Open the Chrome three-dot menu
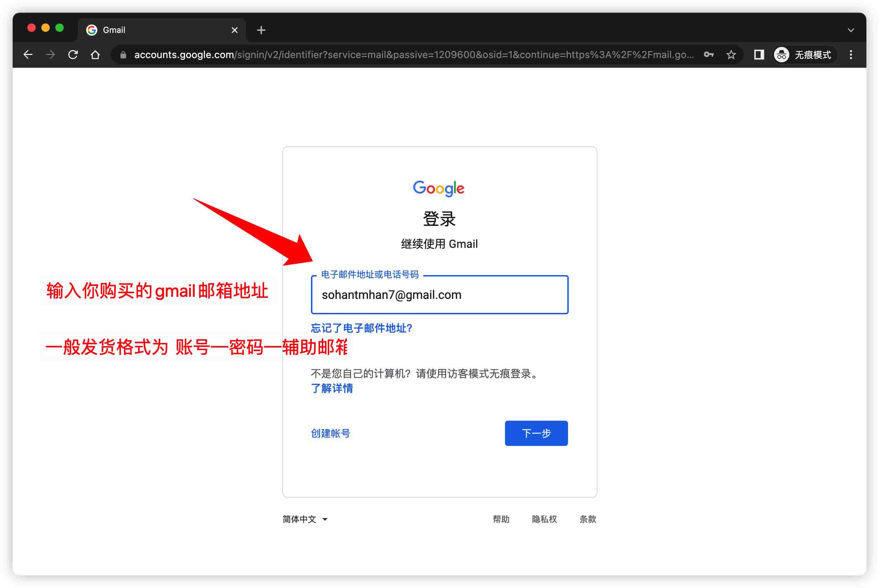Image resolution: width=879 pixels, height=588 pixels. tap(851, 55)
